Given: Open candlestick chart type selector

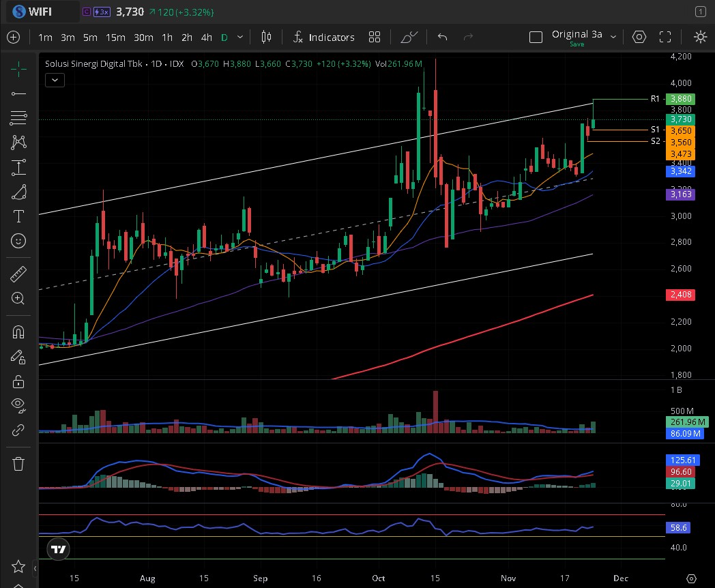Looking at the screenshot, I should pos(266,38).
